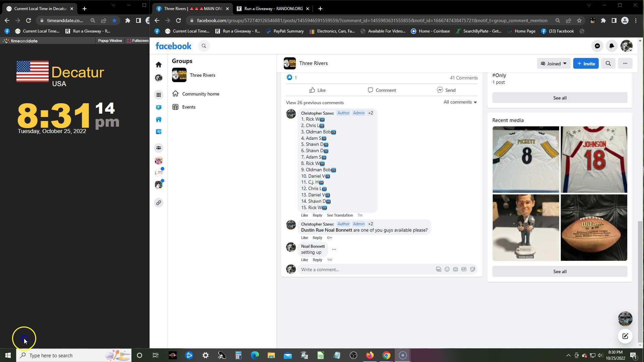Click in the Write a comment field
This screenshot has height=362, width=644.
[366, 269]
